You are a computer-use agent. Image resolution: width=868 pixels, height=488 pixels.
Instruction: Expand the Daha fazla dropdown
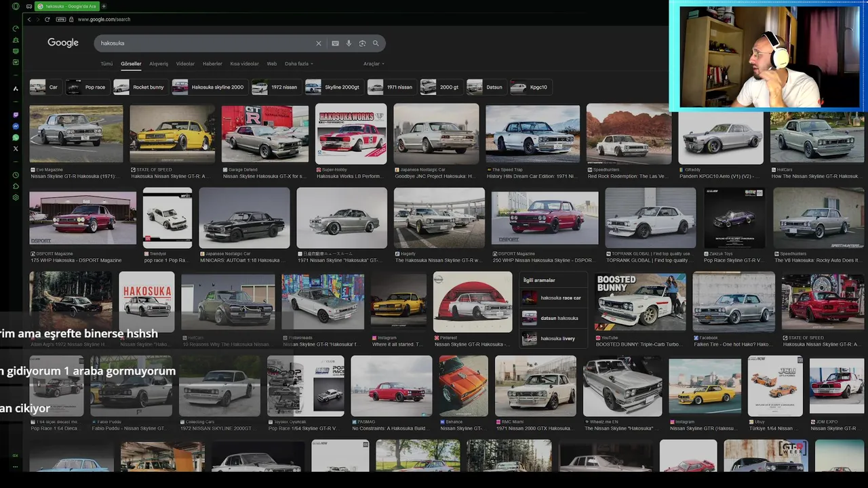pyautogui.click(x=298, y=64)
